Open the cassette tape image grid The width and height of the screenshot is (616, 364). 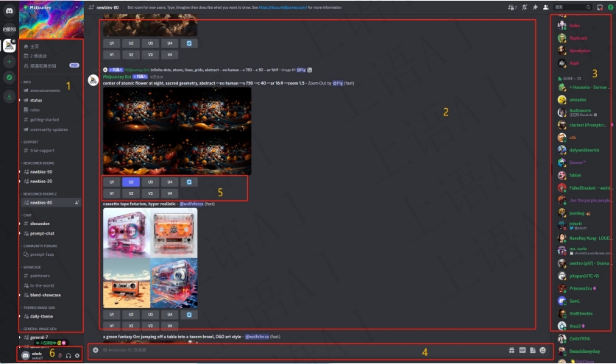click(x=150, y=257)
